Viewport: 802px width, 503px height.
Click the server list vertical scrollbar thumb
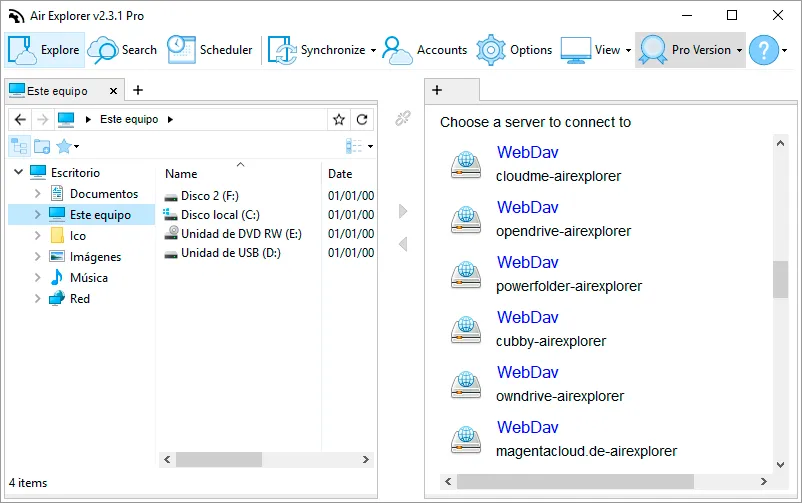(780, 279)
